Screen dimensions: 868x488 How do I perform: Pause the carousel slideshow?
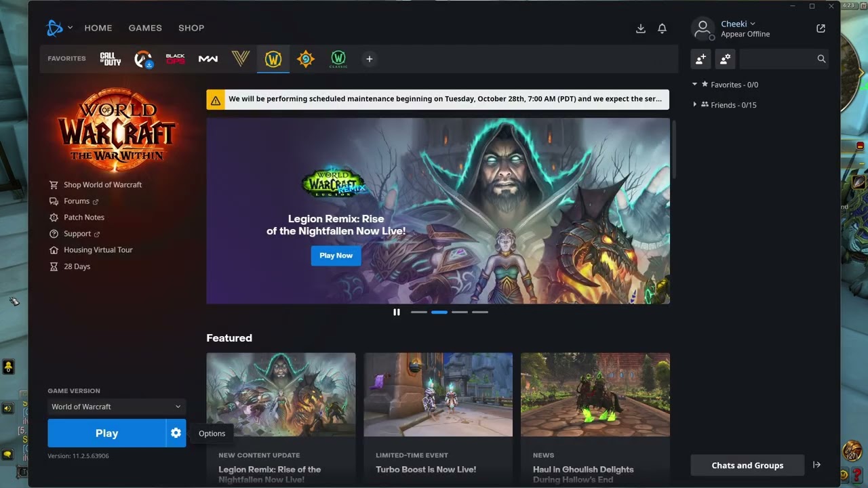(397, 312)
